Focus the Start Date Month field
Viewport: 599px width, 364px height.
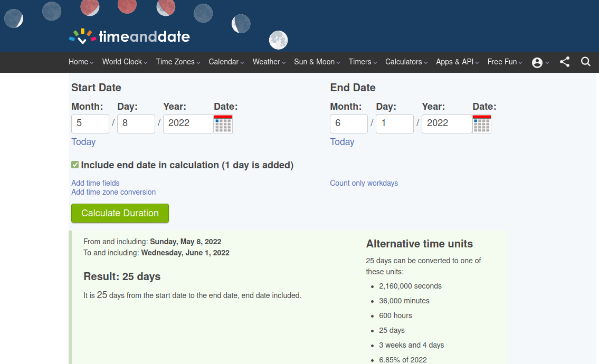tap(90, 124)
